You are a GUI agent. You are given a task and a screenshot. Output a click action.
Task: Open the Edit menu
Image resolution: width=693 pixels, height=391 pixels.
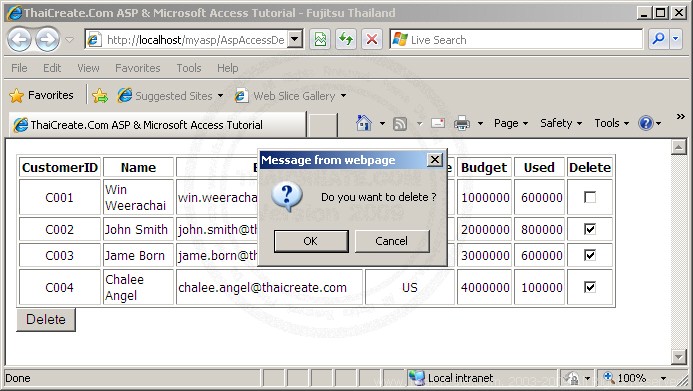tap(52, 68)
